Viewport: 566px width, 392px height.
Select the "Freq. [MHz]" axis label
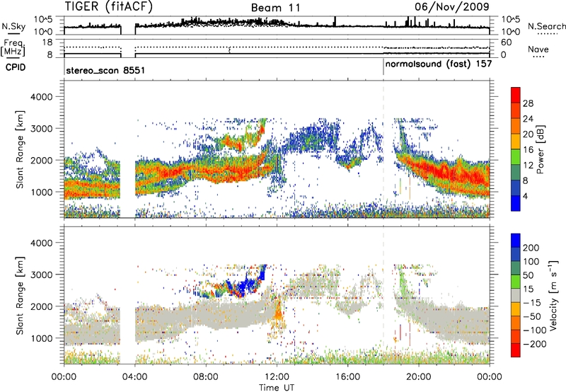tap(13, 48)
